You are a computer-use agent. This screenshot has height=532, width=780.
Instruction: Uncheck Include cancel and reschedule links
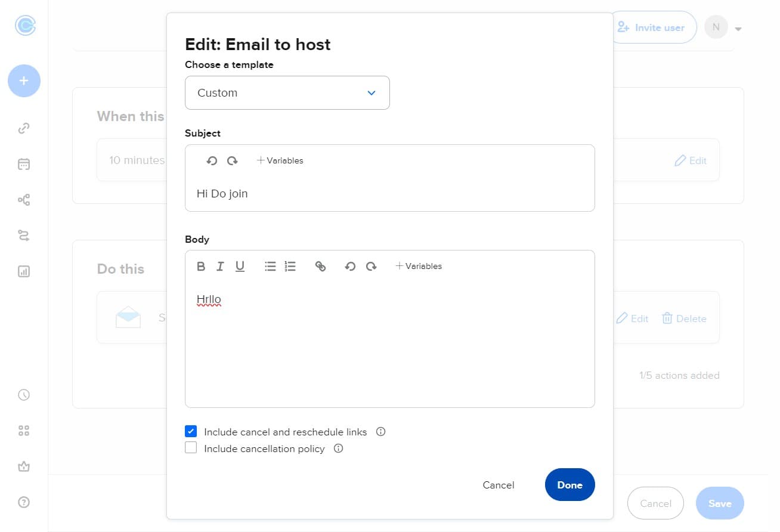(191, 431)
